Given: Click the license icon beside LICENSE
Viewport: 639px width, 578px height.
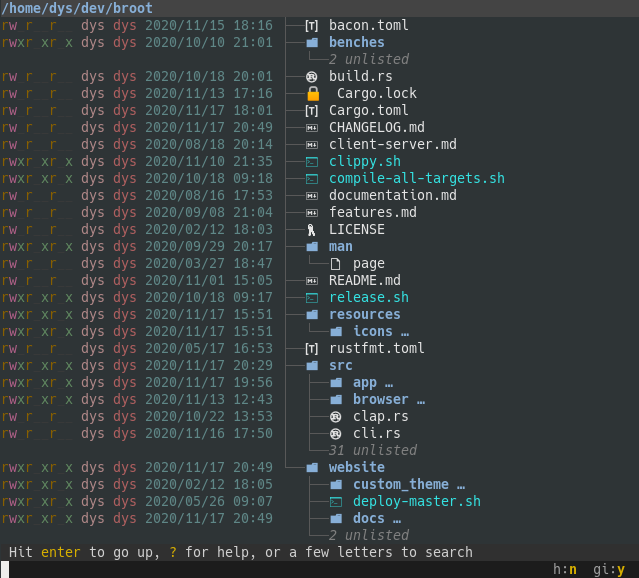Looking at the screenshot, I should point(312,230).
